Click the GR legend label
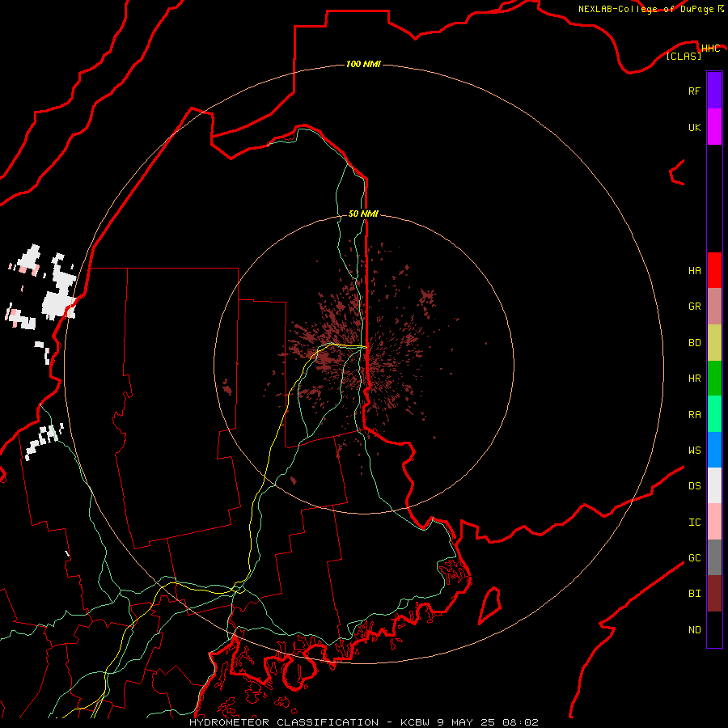 click(x=694, y=307)
